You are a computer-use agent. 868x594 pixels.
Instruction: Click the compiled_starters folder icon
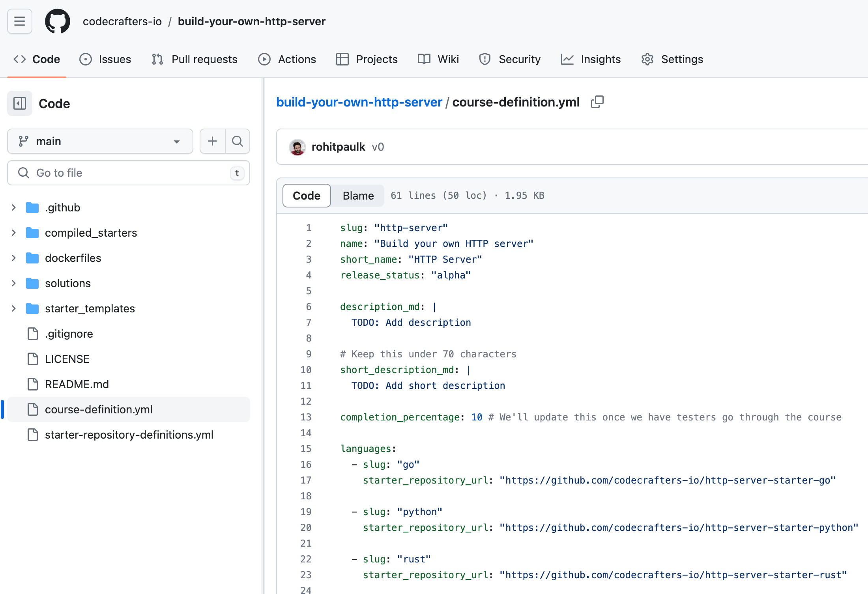pyautogui.click(x=32, y=233)
